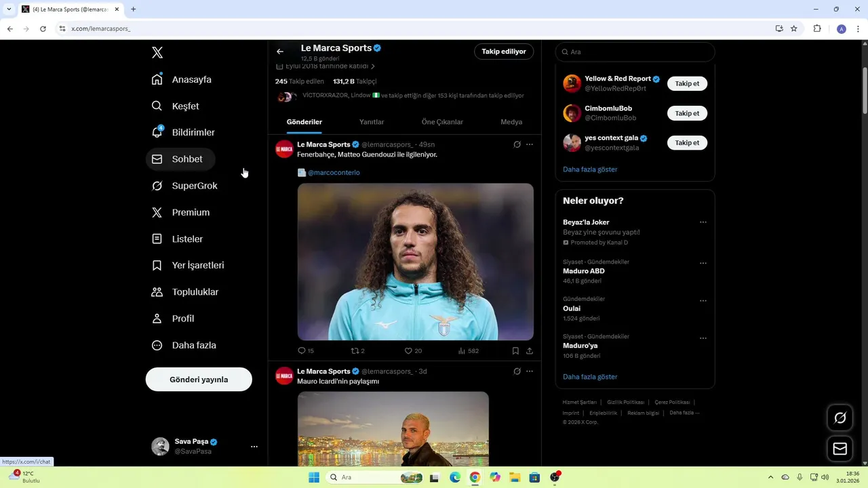Switch to Medya tab
Screen dimensions: 868x488
click(511, 122)
